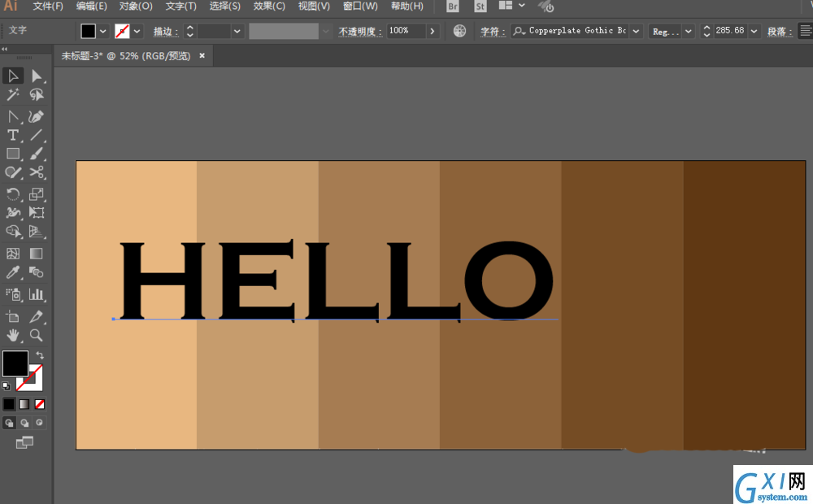Image resolution: width=813 pixels, height=504 pixels.
Task: Select the Mesh tool
Action: pyautogui.click(x=13, y=254)
